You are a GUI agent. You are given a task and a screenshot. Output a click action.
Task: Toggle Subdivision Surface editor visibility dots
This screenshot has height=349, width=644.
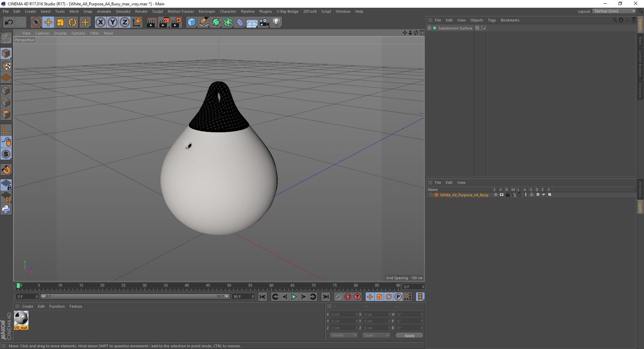click(482, 28)
